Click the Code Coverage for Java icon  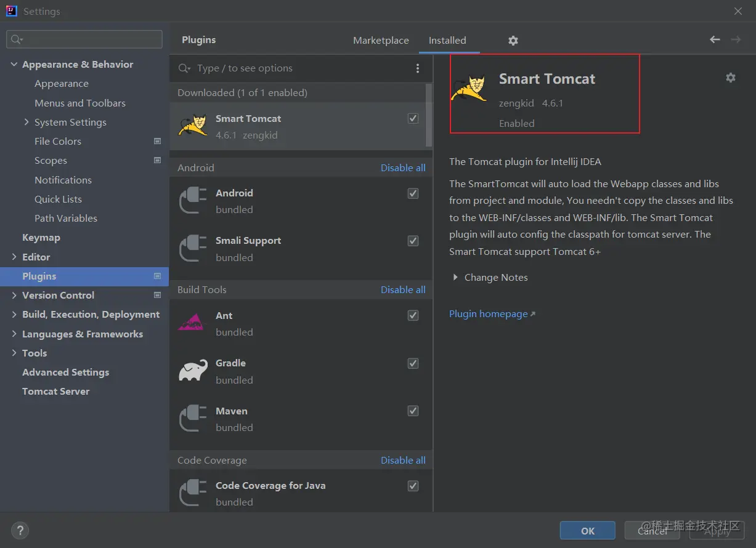coord(193,493)
